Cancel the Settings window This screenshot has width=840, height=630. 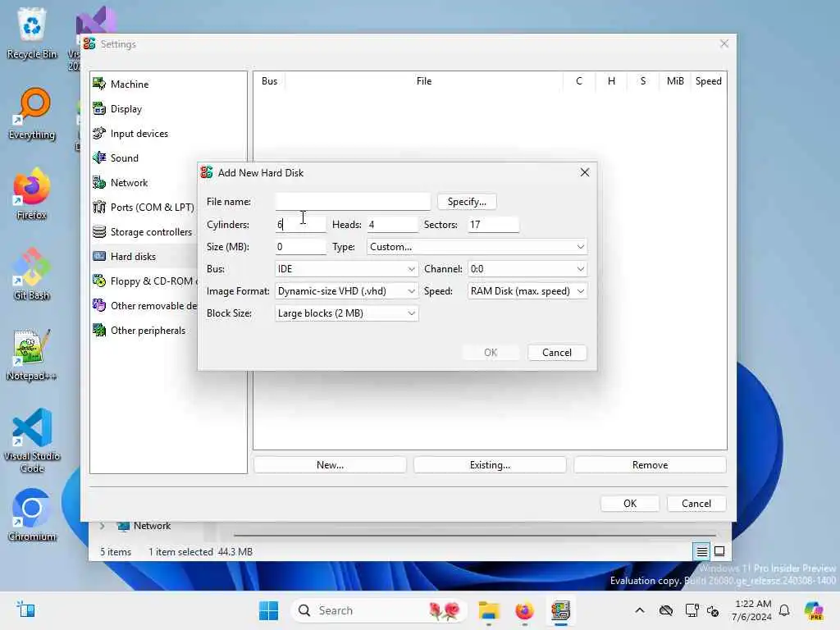click(x=696, y=504)
